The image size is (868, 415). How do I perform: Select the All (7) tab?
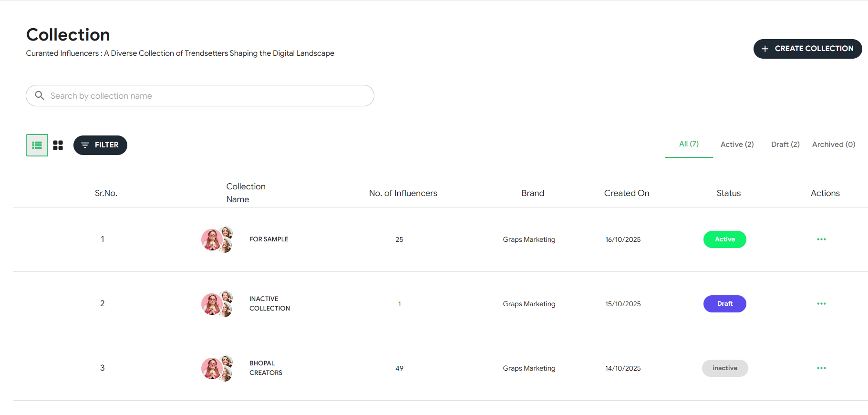pos(688,144)
